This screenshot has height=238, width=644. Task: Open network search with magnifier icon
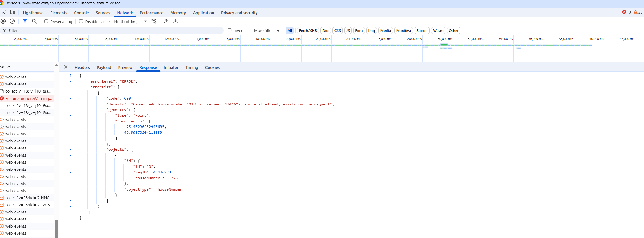coord(34,21)
